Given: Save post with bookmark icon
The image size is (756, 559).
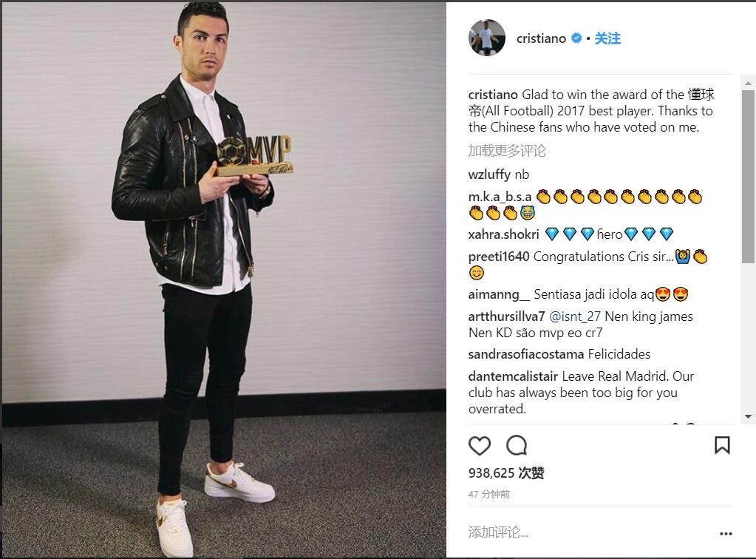Looking at the screenshot, I should point(722,445).
